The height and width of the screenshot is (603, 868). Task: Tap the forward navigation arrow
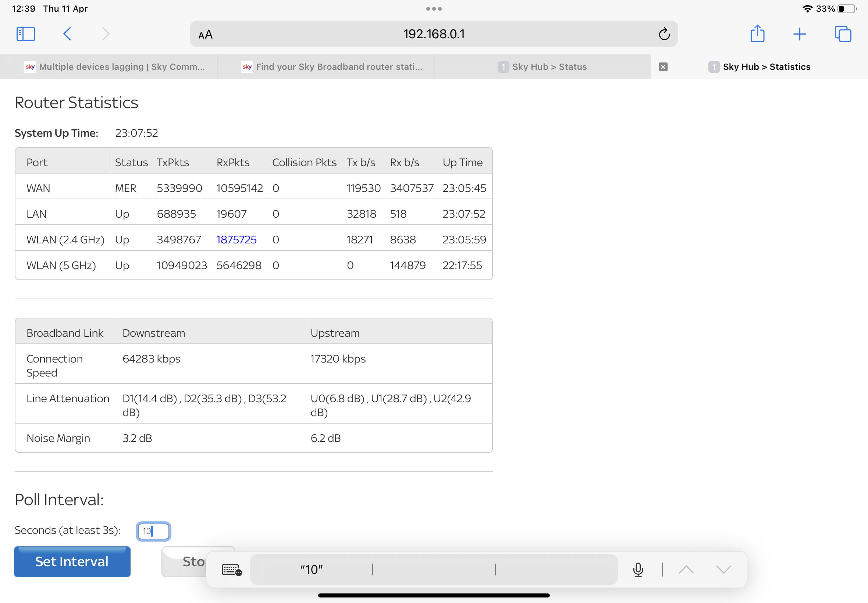tap(106, 34)
